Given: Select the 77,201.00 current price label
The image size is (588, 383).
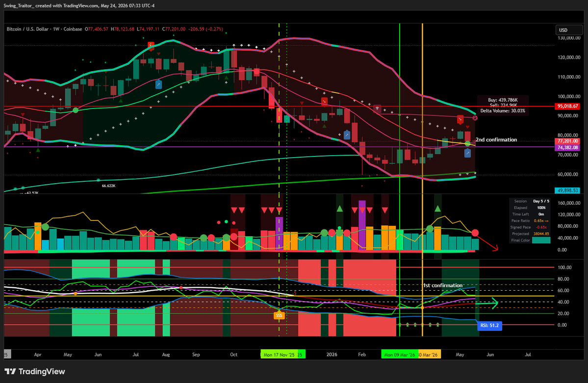Looking at the screenshot, I should (x=567, y=141).
